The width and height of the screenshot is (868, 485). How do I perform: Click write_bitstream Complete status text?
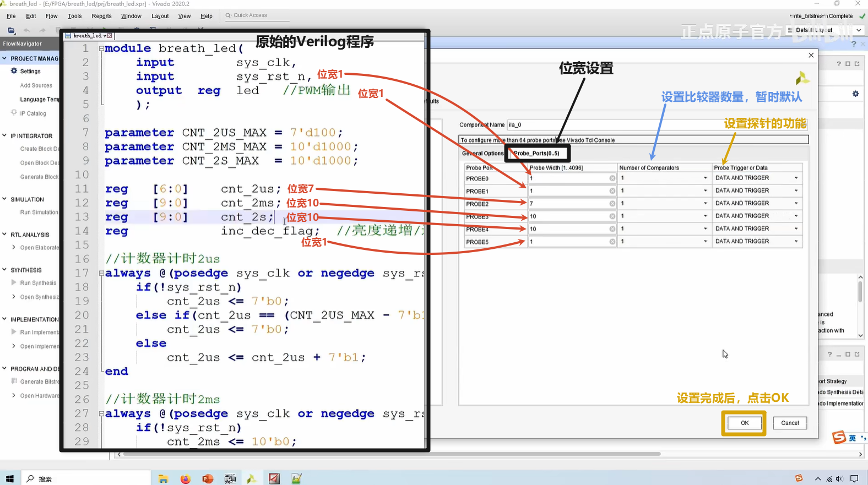(821, 16)
